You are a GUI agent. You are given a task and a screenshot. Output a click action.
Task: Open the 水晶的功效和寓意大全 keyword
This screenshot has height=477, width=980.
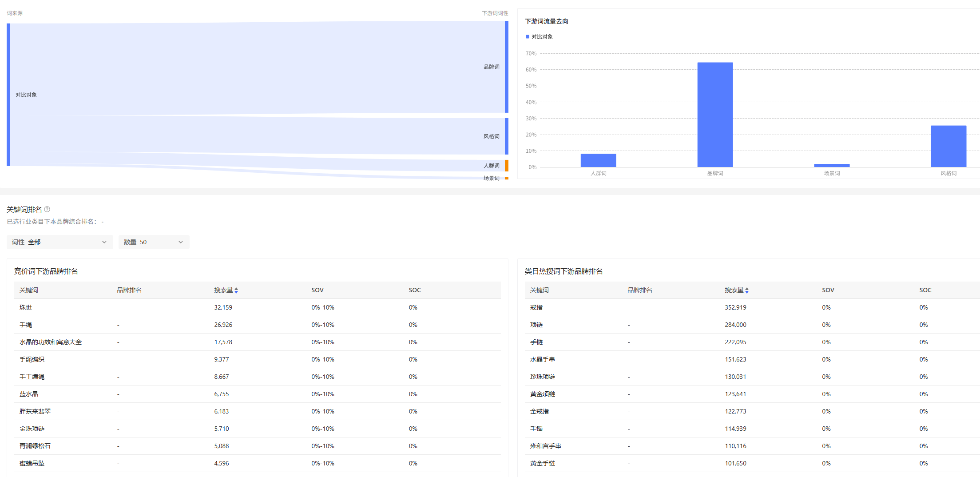click(51, 342)
